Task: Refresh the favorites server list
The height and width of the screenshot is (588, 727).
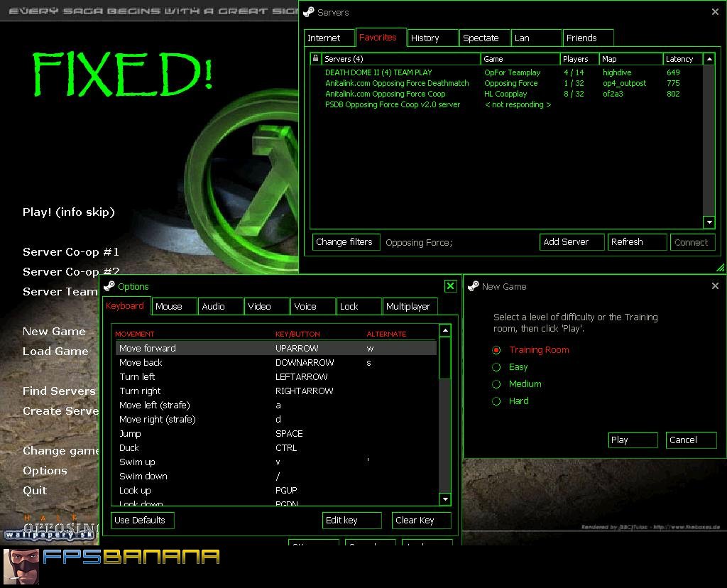Action: pos(636,241)
